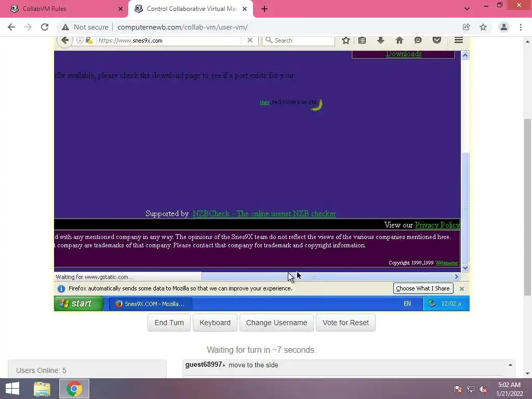532x399 pixels.
Task: Click network tray icon
Action: coord(471,389)
